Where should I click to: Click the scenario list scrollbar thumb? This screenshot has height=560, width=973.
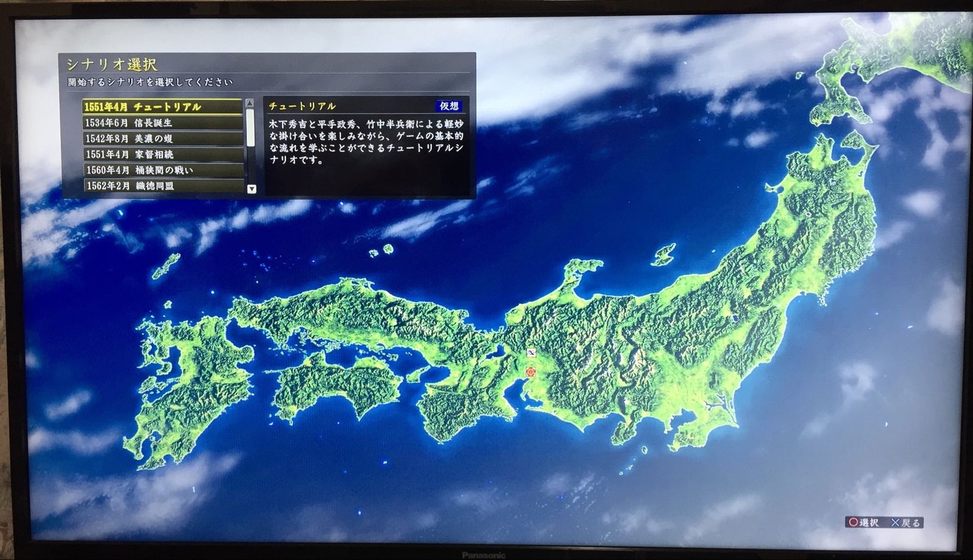coord(250,127)
